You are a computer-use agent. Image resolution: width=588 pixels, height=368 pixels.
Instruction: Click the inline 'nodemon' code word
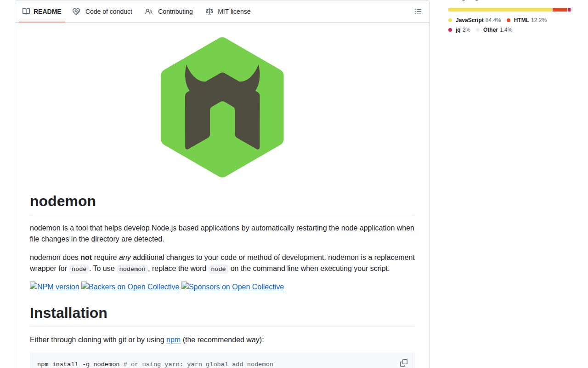point(132,269)
